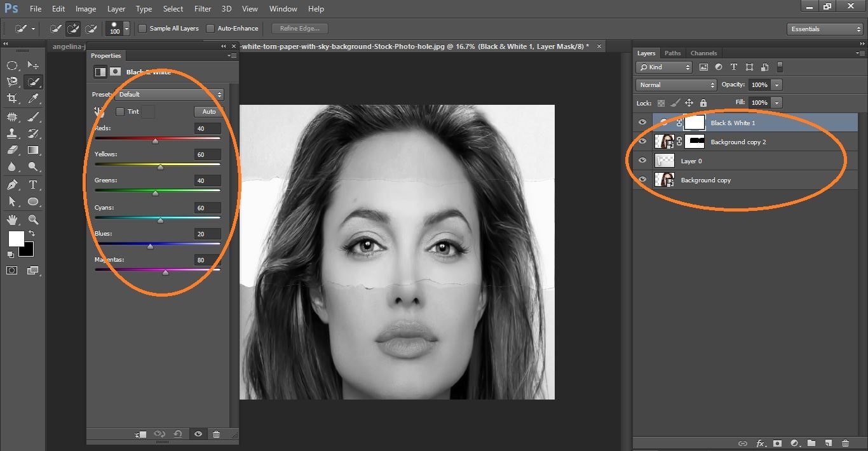
Task: Select the Eyedropper tool
Action: (x=33, y=98)
